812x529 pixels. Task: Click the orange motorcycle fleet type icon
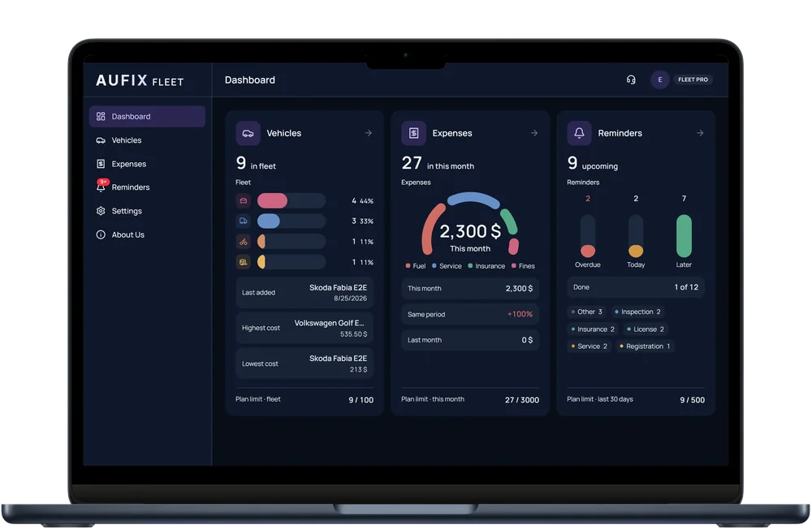pyautogui.click(x=244, y=242)
